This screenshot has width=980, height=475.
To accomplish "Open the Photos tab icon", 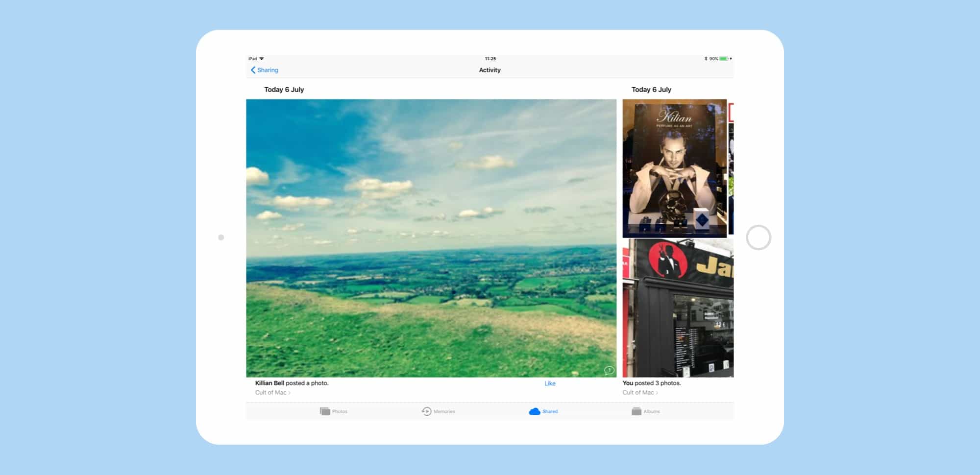I will pos(325,411).
